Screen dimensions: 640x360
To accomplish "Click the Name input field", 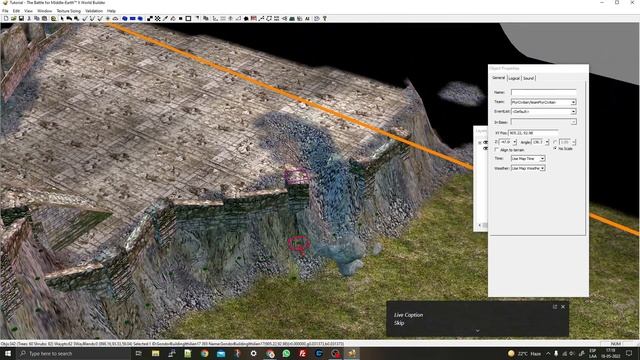I will [543, 92].
